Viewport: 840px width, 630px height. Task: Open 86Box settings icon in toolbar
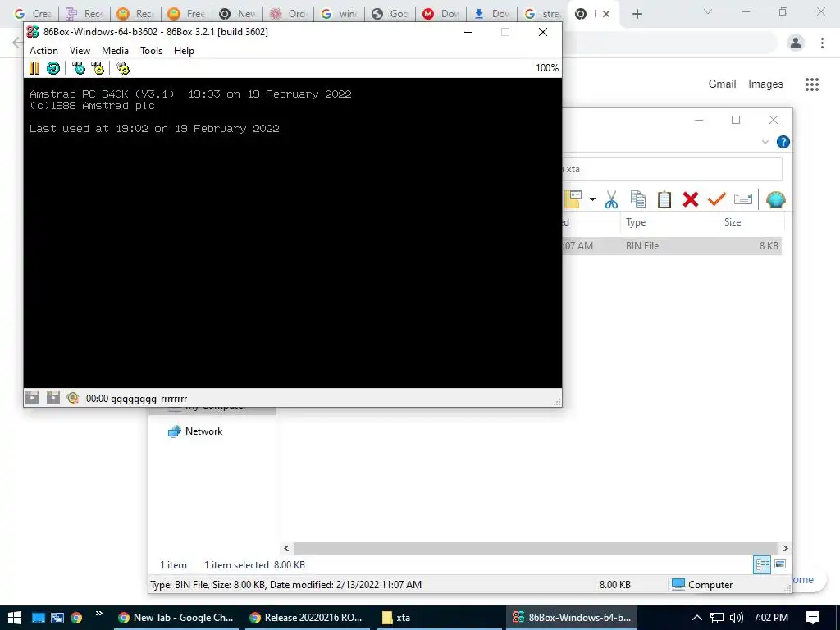pyautogui.click(x=123, y=68)
